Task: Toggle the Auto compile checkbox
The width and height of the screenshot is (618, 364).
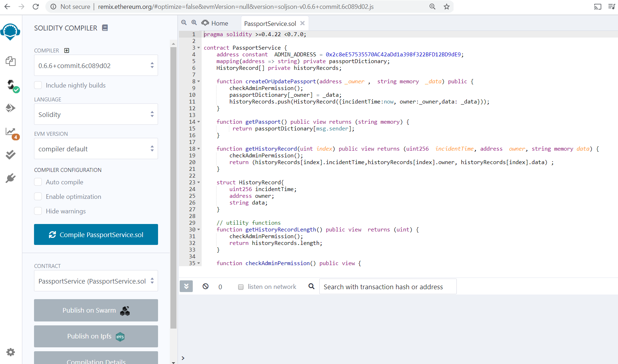Action: point(38,182)
